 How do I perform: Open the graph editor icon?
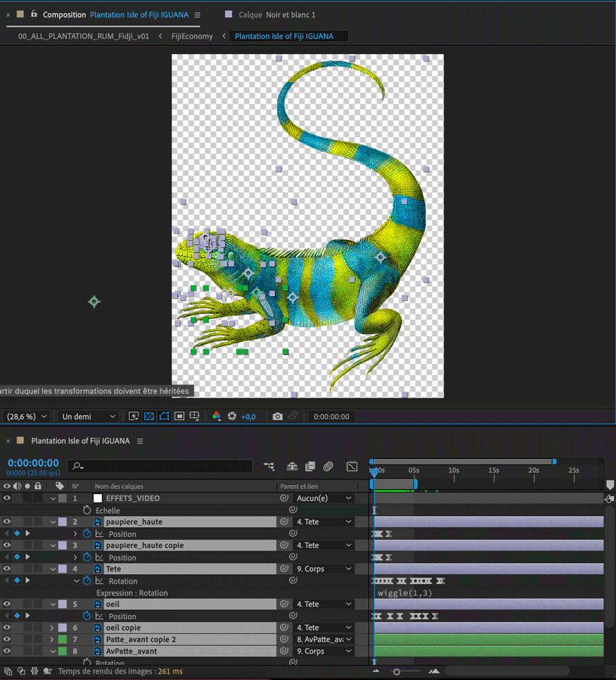click(352, 466)
